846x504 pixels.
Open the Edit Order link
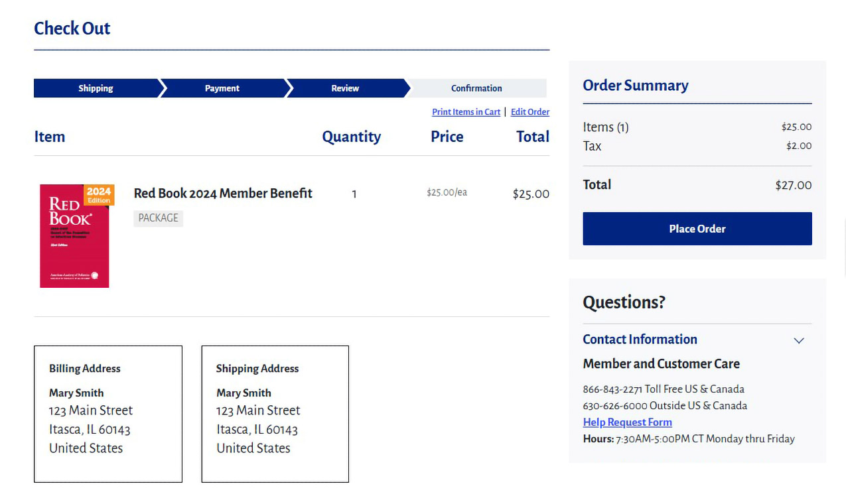click(x=529, y=112)
